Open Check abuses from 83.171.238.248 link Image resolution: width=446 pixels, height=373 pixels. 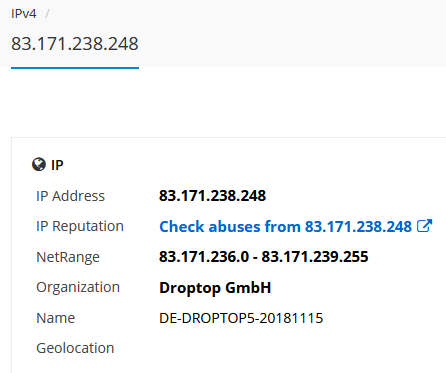click(x=286, y=227)
